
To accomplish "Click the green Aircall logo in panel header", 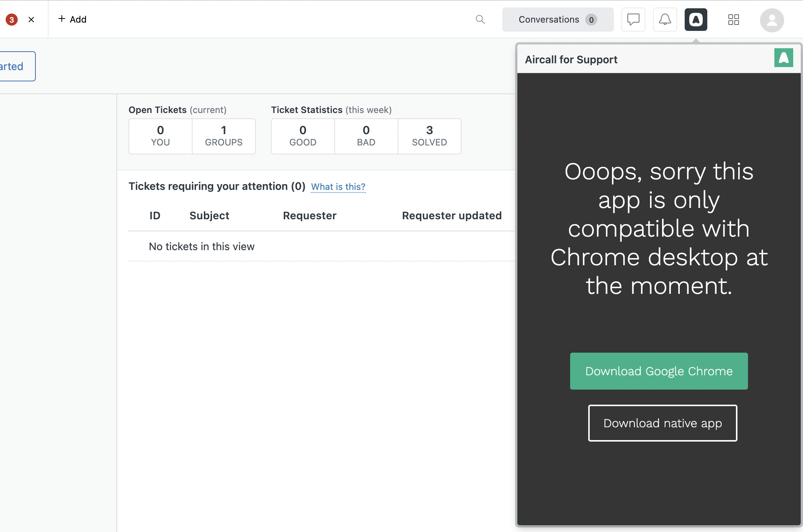I will click(783, 58).
